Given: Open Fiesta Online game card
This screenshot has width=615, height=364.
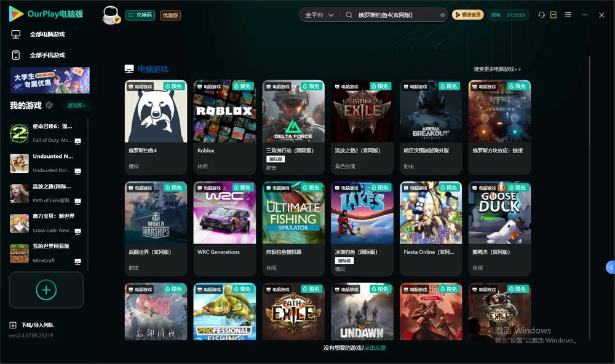Looking at the screenshot, I should coord(430,229).
